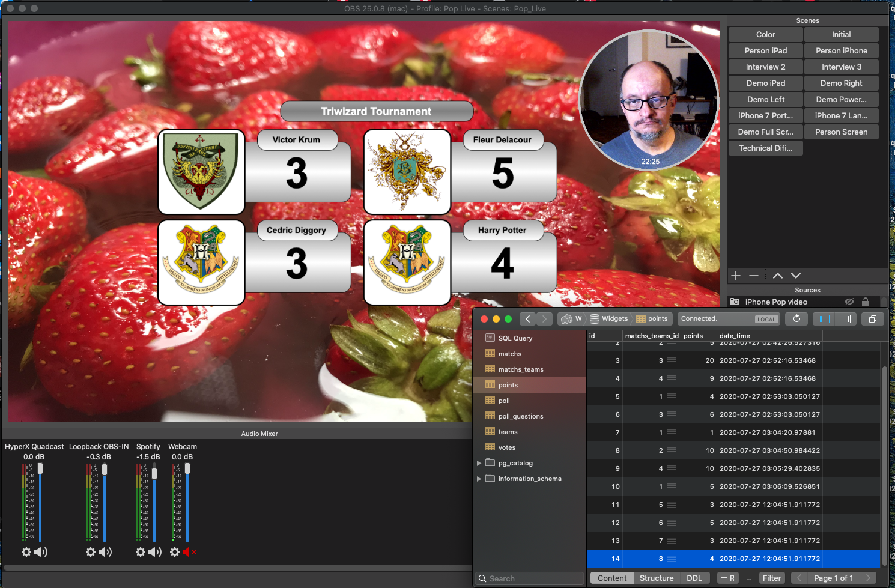Screen dimensions: 895x588
Task: Switch to the DDL tab
Action: point(694,578)
